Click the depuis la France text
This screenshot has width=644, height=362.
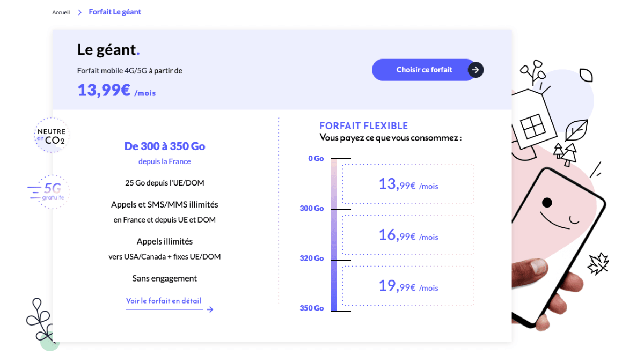(x=165, y=161)
